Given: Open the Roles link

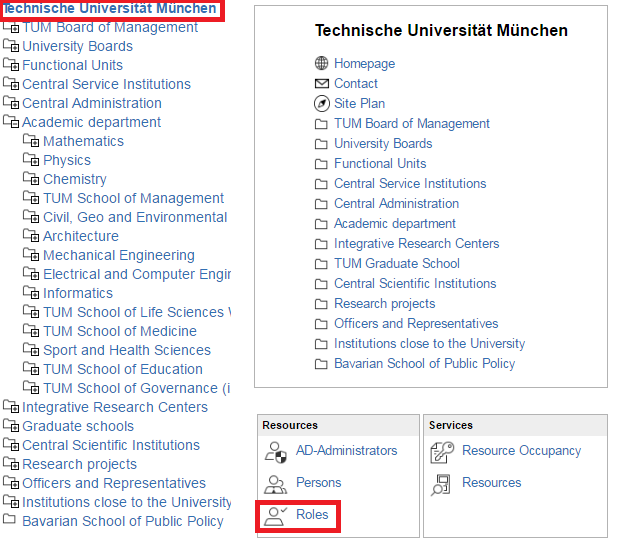Looking at the screenshot, I should pos(312,515).
